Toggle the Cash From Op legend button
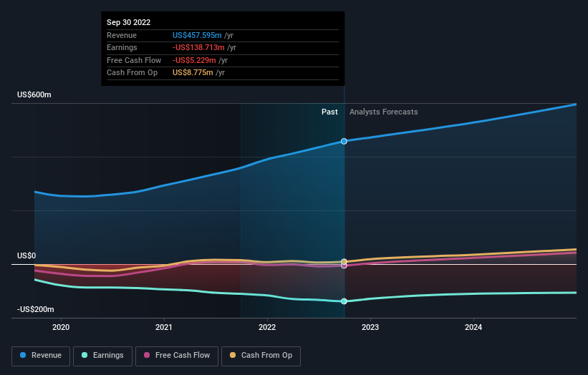 pyautogui.click(x=261, y=356)
